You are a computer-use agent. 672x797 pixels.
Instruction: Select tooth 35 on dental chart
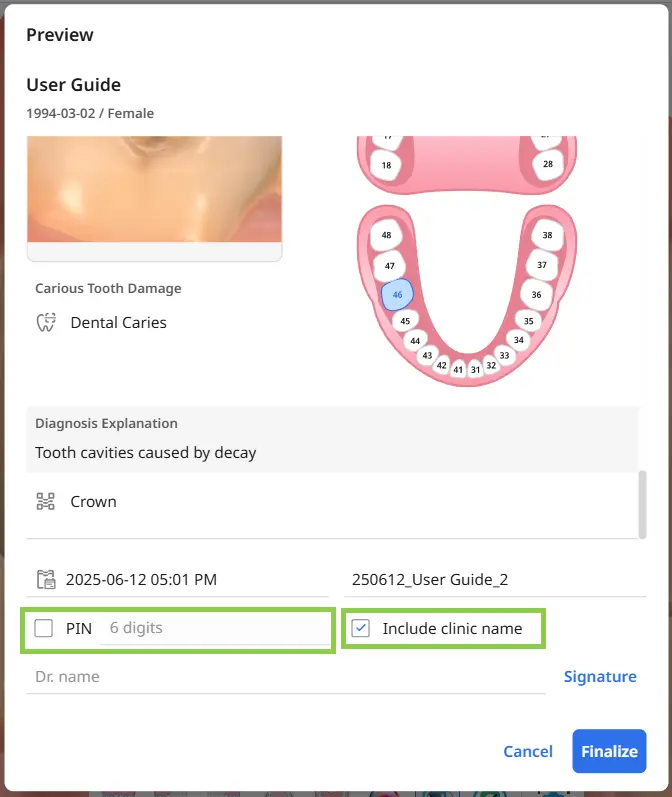[x=529, y=321]
